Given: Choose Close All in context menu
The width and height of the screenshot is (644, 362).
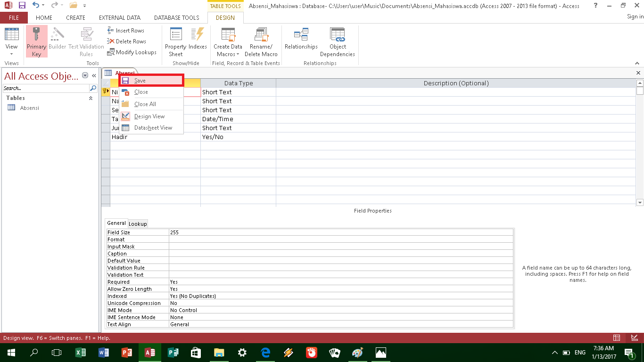Looking at the screenshot, I should pyautogui.click(x=151, y=104).
